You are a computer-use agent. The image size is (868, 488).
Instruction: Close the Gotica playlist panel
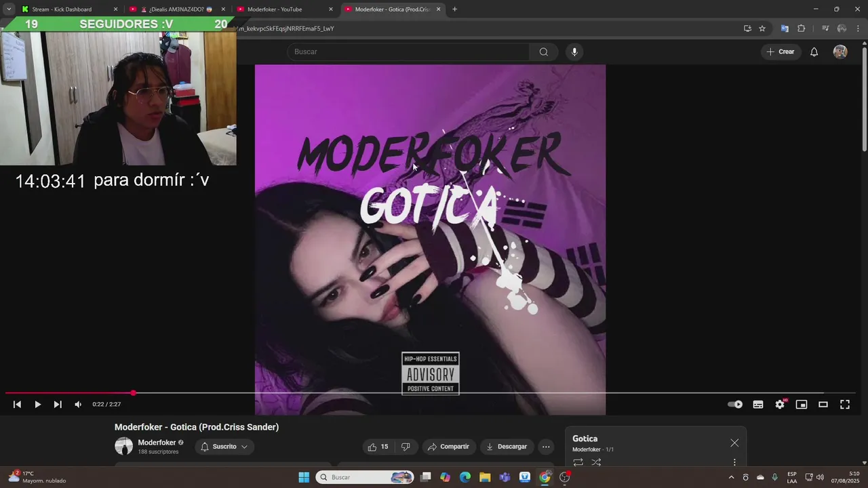(x=734, y=443)
